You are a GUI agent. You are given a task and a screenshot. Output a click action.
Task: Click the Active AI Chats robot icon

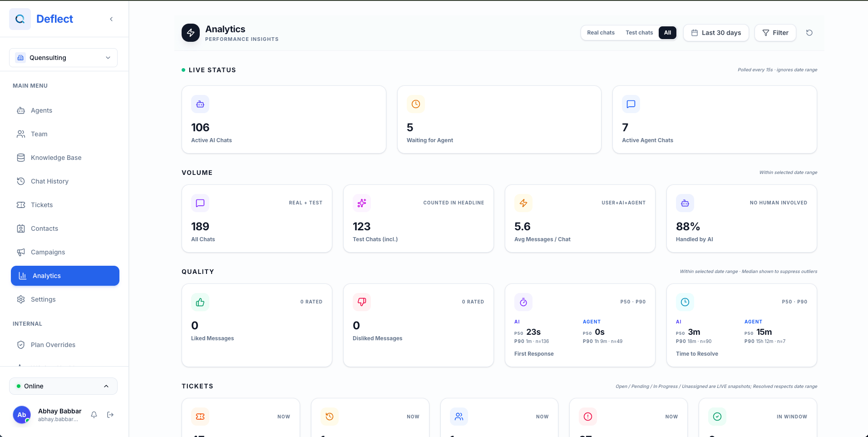[200, 104]
